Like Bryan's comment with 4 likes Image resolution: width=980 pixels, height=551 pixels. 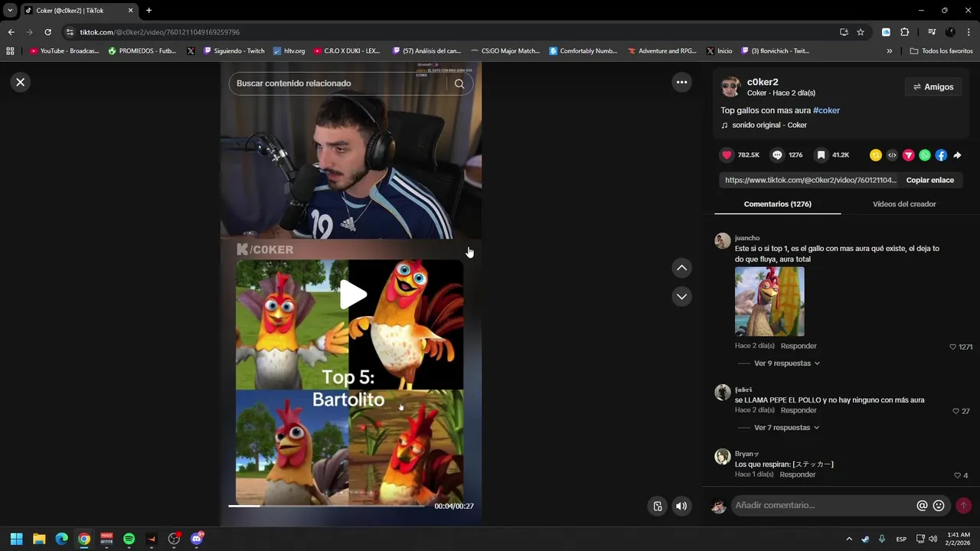(957, 475)
